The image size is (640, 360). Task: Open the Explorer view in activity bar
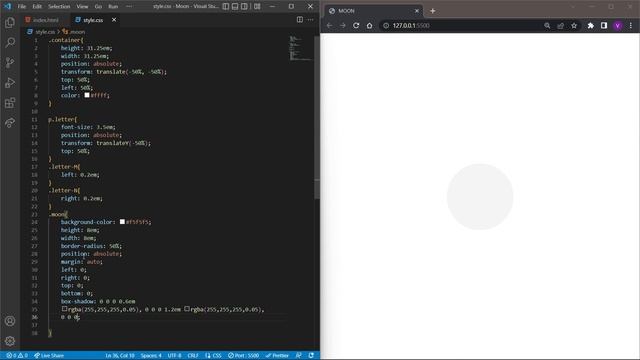[x=10, y=22]
